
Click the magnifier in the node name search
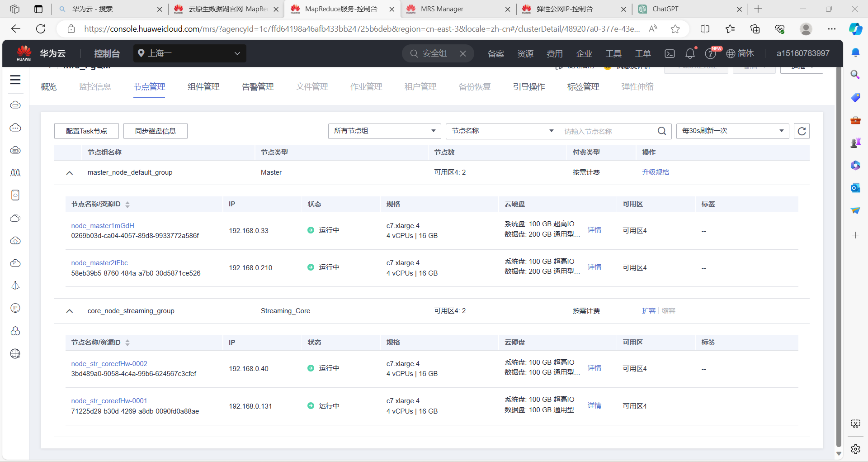point(662,131)
